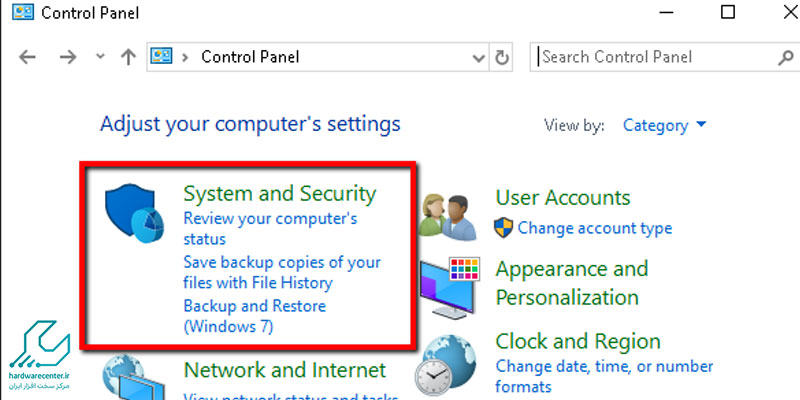The width and height of the screenshot is (800, 400).
Task: Click the refresh icon beside address bar
Action: point(502,57)
